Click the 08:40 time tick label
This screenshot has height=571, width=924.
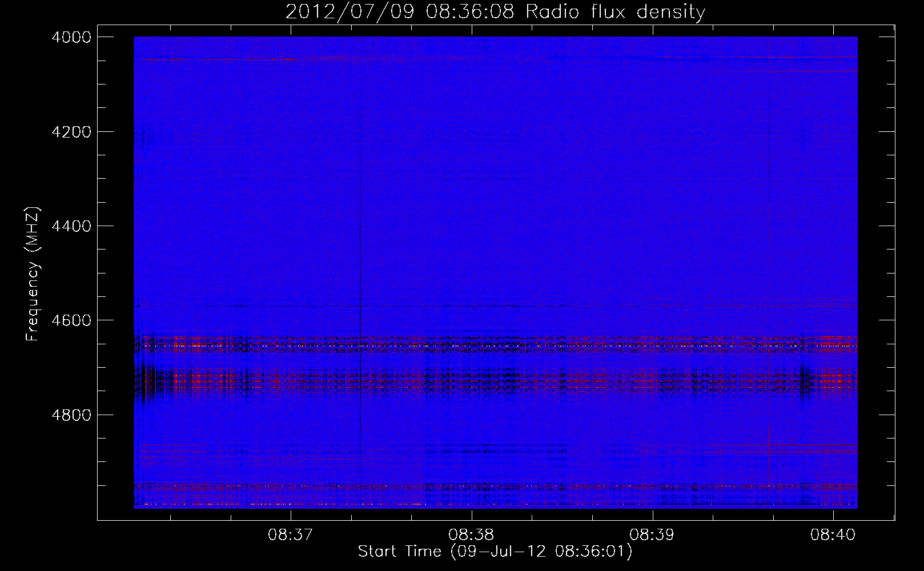[833, 535]
